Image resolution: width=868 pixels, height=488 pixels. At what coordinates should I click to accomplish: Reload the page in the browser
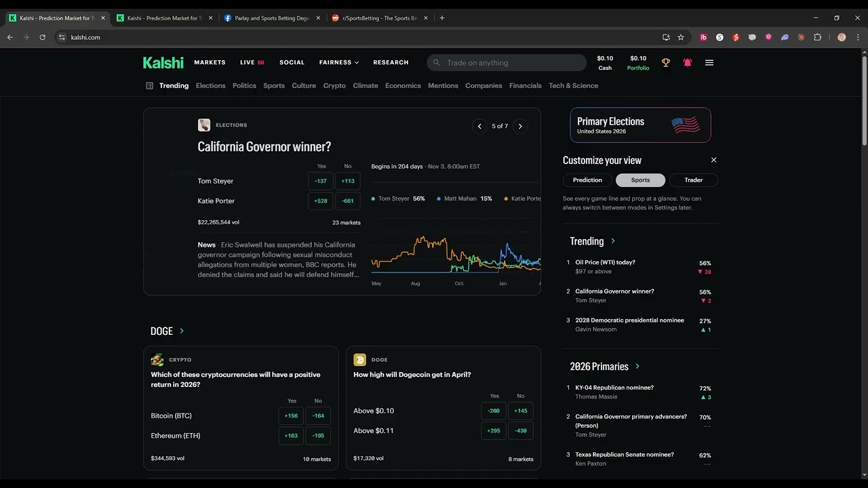(x=42, y=37)
